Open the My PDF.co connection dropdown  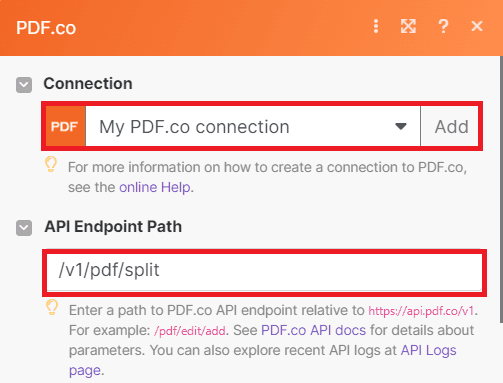click(x=253, y=126)
